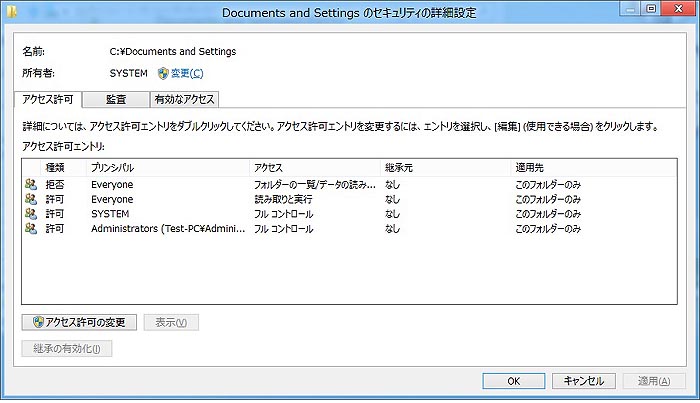Click the user icon of the Administrators entry
Image resolution: width=700 pixels, height=403 pixels.
click(30, 229)
